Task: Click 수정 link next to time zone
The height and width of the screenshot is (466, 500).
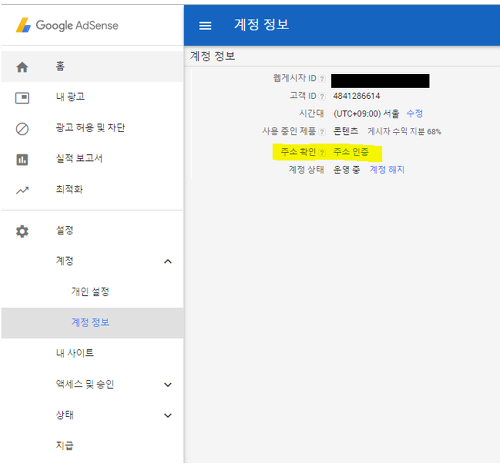Action: (x=414, y=114)
